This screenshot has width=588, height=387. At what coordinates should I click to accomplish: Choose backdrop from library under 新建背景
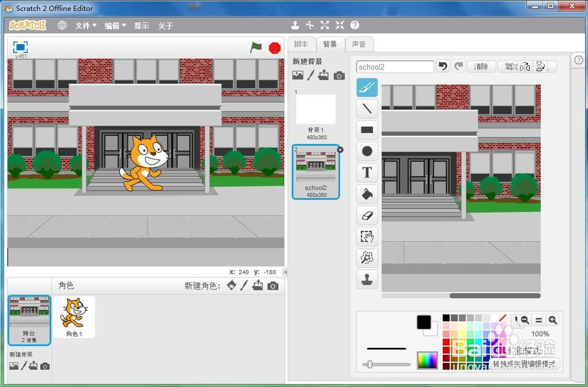pos(298,75)
